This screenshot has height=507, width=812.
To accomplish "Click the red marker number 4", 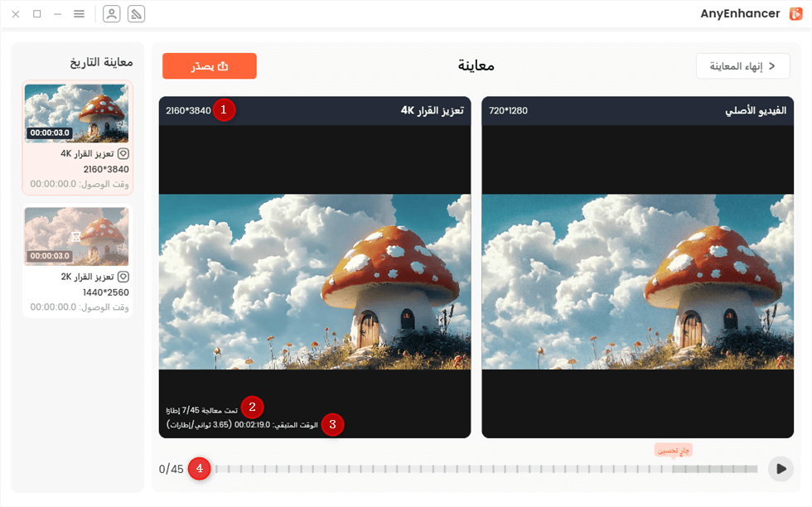I will click(200, 469).
